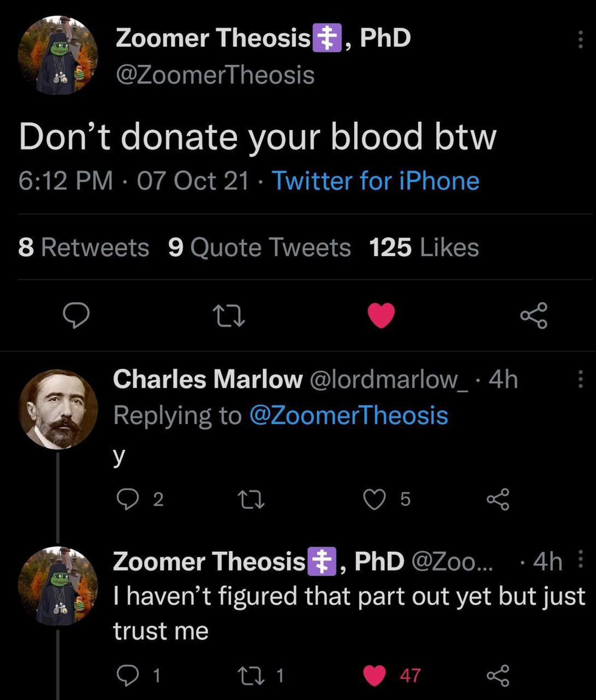Retweet Charles Marlow's reply

coord(251,499)
